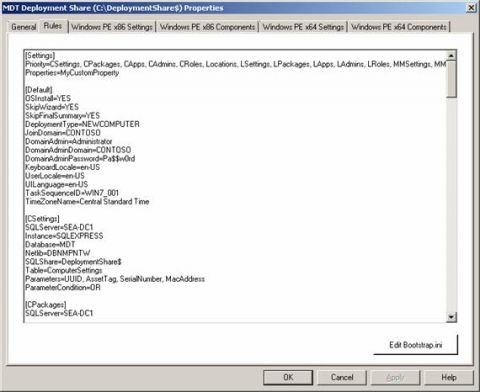Screen dimensions: 480x392
Task: Click the SQLShare=DeploymentShare$ line
Action: [73, 262]
